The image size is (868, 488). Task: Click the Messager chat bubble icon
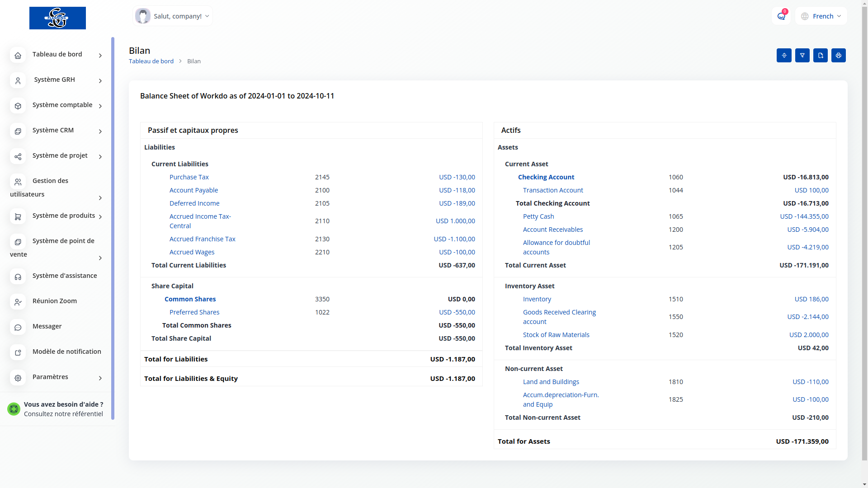pos(18,327)
